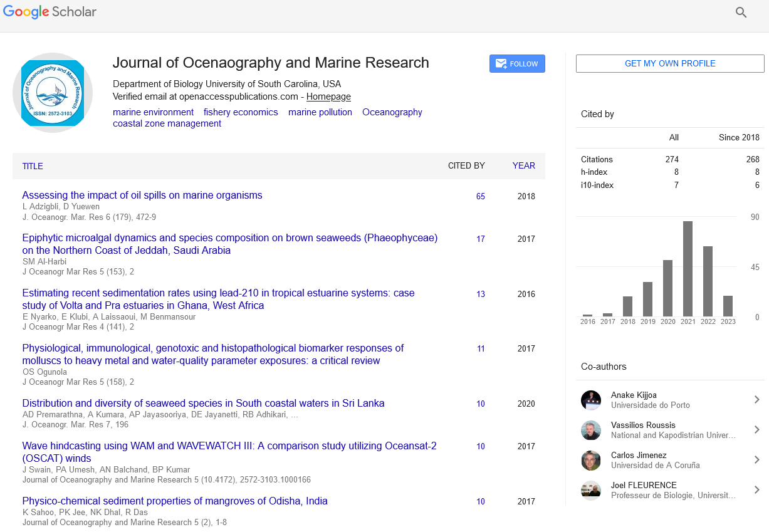This screenshot has height=532, width=769.
Task: Open the journal profile logo image
Action: [x=53, y=93]
